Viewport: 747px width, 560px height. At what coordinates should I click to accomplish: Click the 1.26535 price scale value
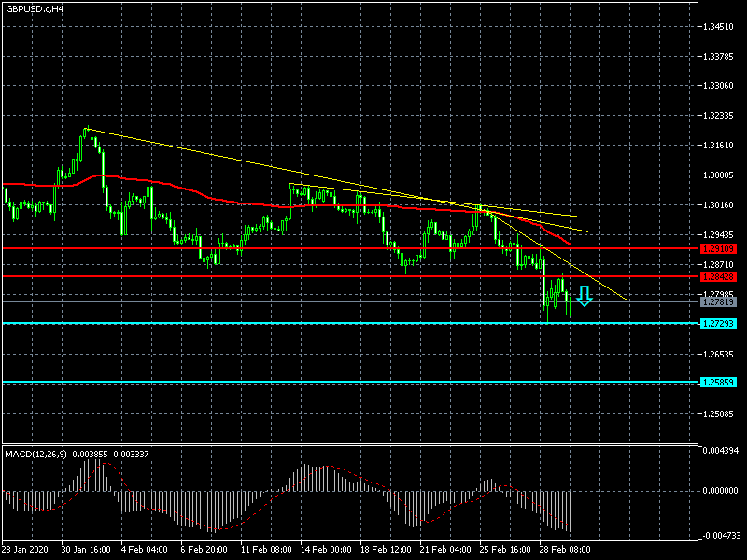[x=718, y=355]
